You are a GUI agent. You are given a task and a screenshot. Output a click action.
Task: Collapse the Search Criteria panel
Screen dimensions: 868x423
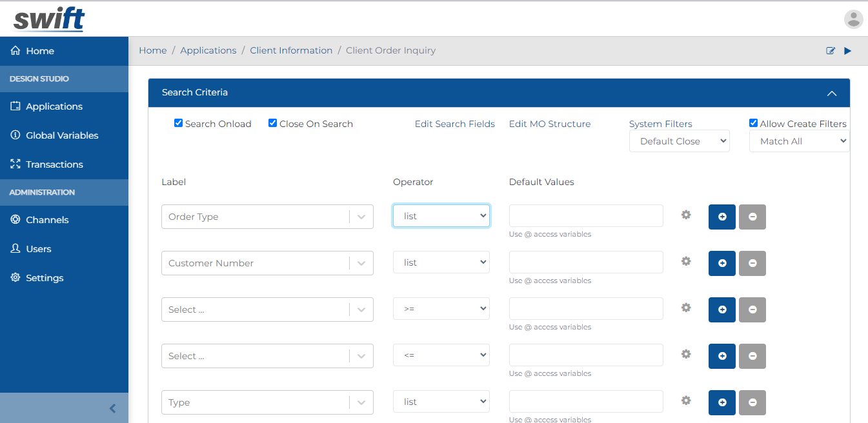[832, 93]
